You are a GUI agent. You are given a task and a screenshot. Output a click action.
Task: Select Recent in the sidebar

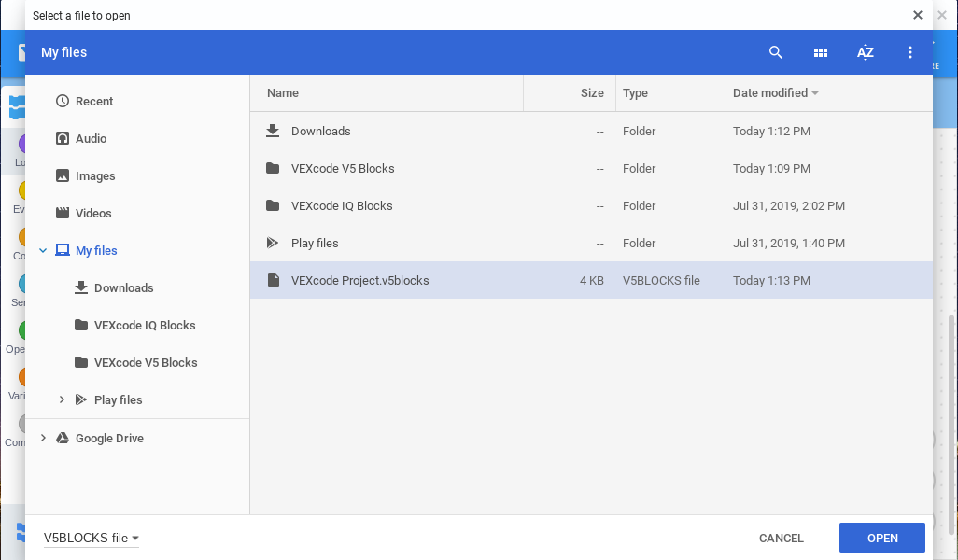click(x=94, y=102)
